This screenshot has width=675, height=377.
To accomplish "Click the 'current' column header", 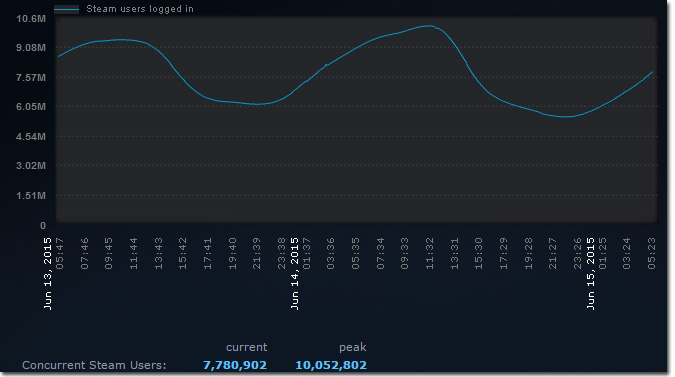I will point(246,347).
